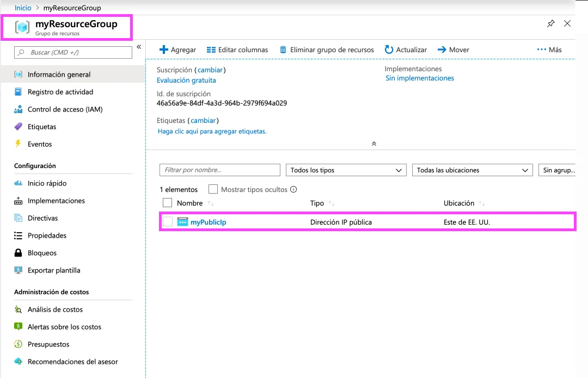
Task: Click the Buscar (CMD +/) search field
Action: [x=73, y=52]
